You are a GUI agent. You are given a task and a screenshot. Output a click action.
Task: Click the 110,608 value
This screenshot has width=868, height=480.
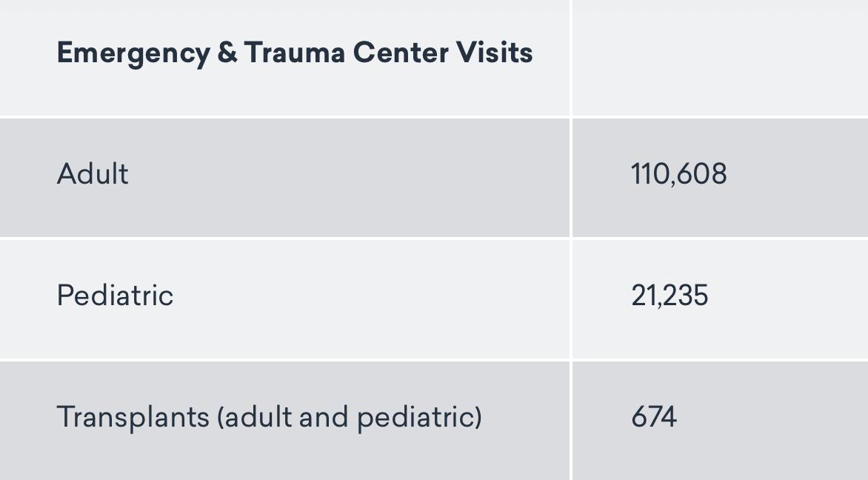point(678,174)
